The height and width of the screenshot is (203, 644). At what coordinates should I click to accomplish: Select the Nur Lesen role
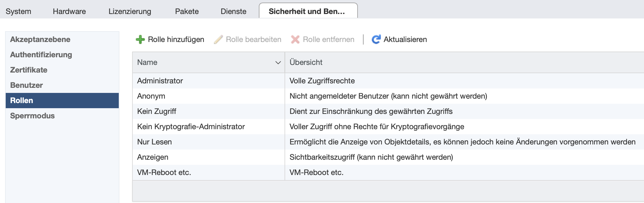point(154,142)
